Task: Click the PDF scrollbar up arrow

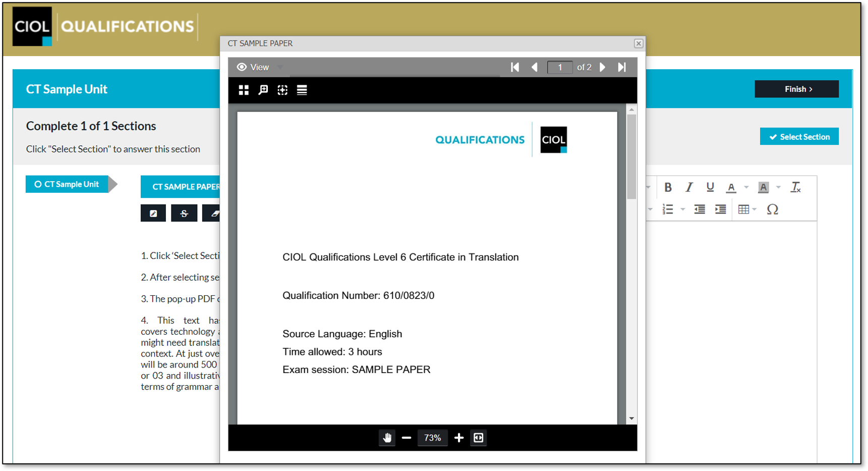Action: 631,109
